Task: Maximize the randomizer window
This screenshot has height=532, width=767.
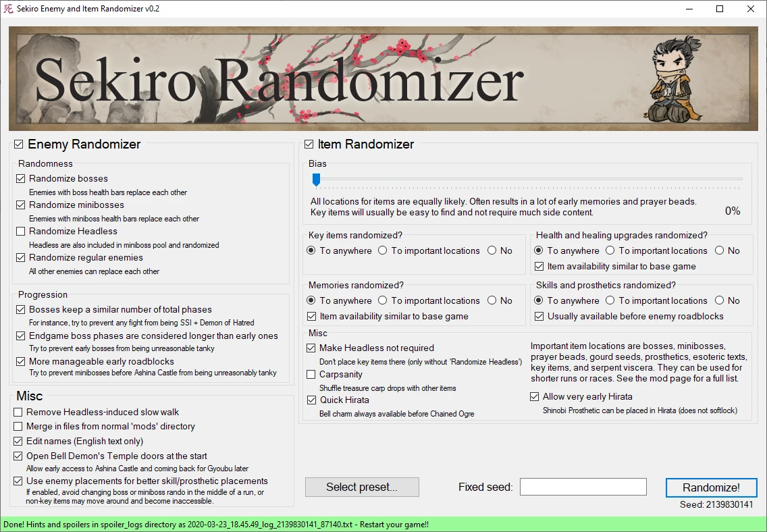Action: 720,9
